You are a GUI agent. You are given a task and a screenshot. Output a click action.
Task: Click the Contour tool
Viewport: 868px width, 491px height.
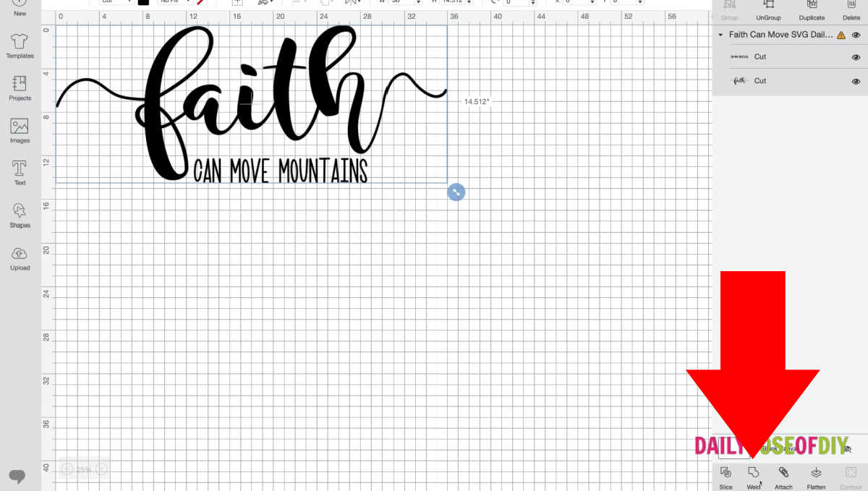coord(851,478)
